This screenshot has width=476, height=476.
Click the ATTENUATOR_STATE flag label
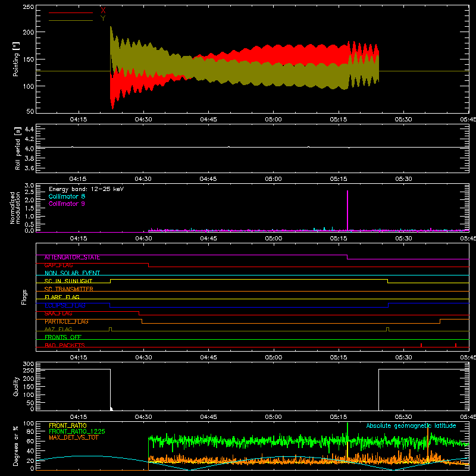(x=72, y=258)
